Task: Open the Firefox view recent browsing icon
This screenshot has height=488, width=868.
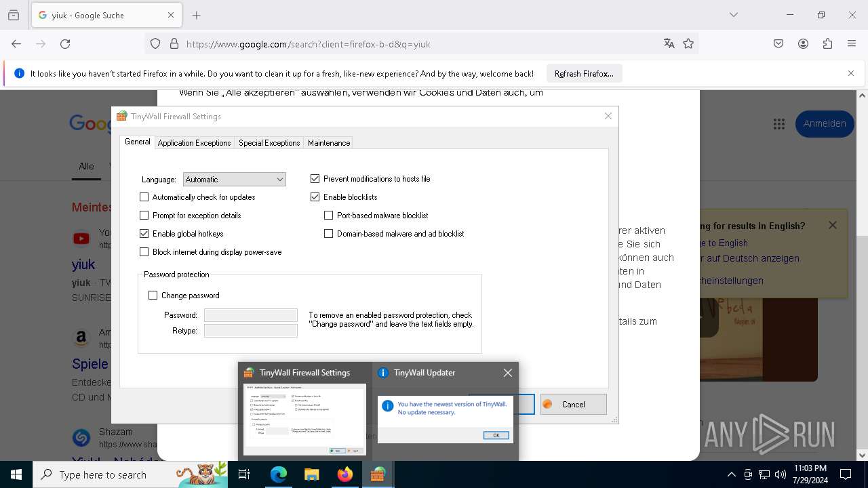Action: [x=14, y=15]
